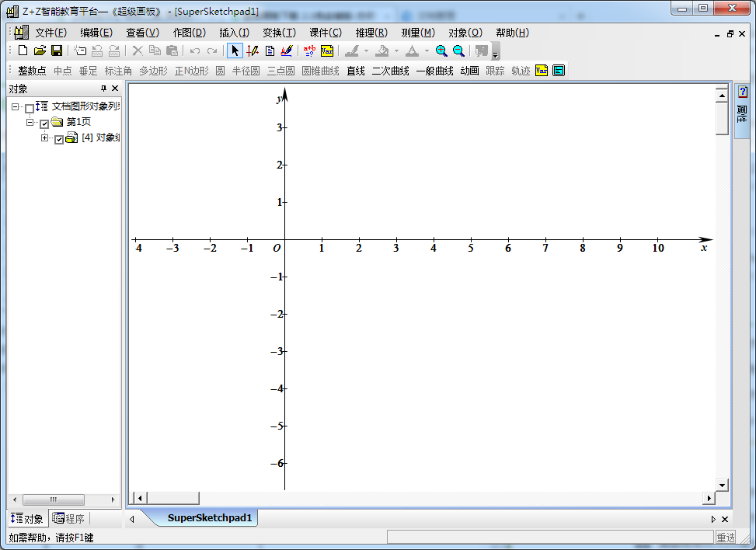Click the 动画 toolbar button
This screenshot has width=756, height=550.
[x=469, y=71]
